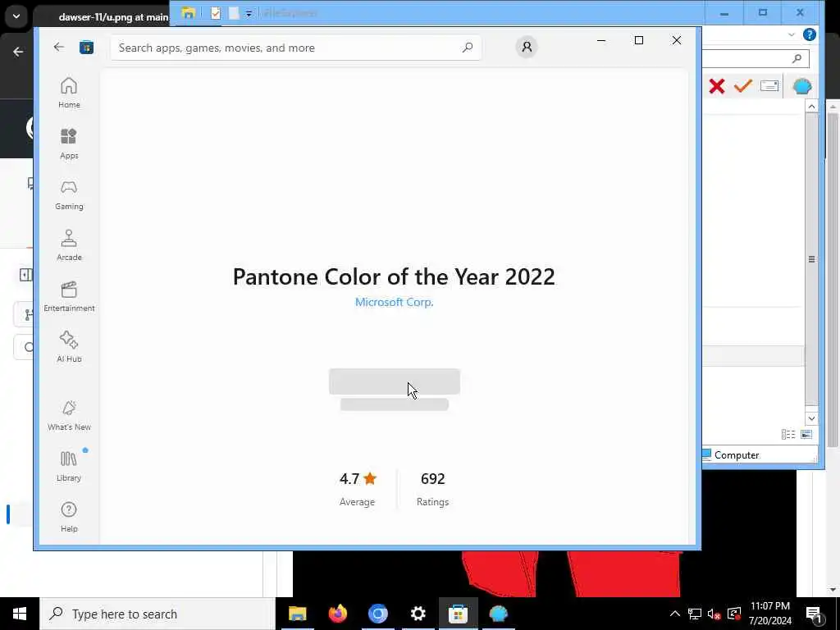This screenshot has width=840, height=630.
Task: Open File Explorer help question mark
Action: pos(810,34)
